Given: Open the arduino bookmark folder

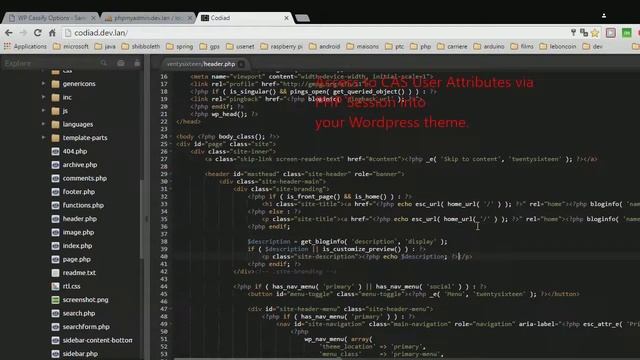Looking at the screenshot, I should point(489,47).
